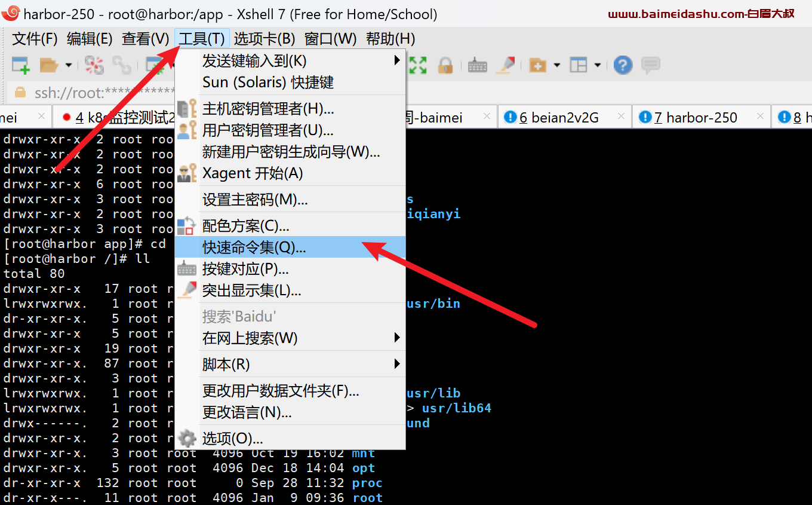Close the 6 beian2v2G tab
812x505 pixels.
coord(621,116)
